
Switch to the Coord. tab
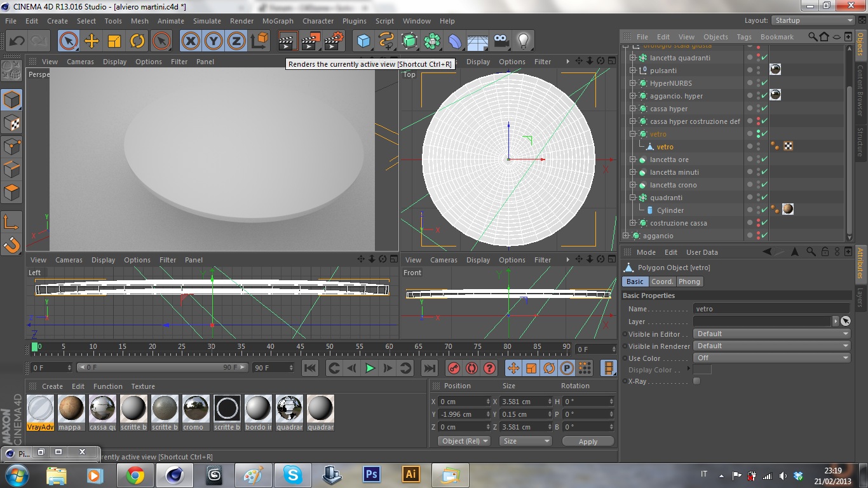tap(662, 281)
